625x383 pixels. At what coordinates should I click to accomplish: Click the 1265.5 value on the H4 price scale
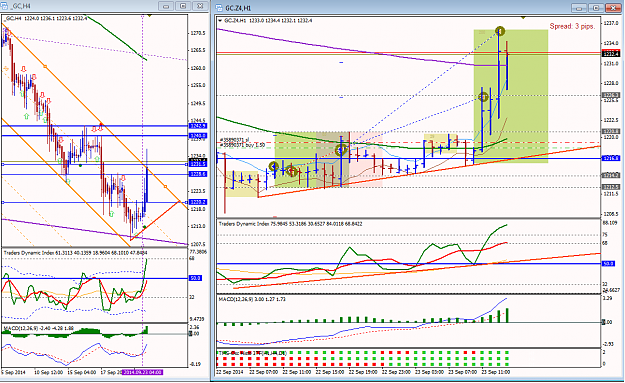[198, 50]
